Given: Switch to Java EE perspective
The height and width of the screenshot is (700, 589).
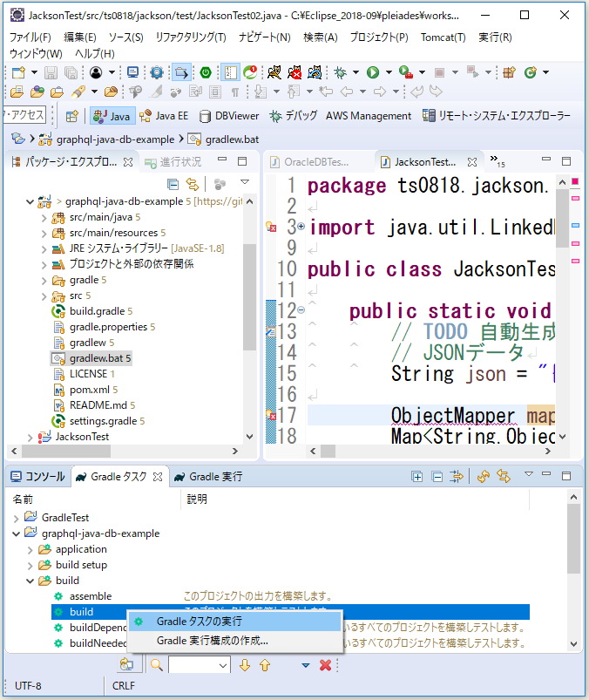Looking at the screenshot, I should 164,116.
